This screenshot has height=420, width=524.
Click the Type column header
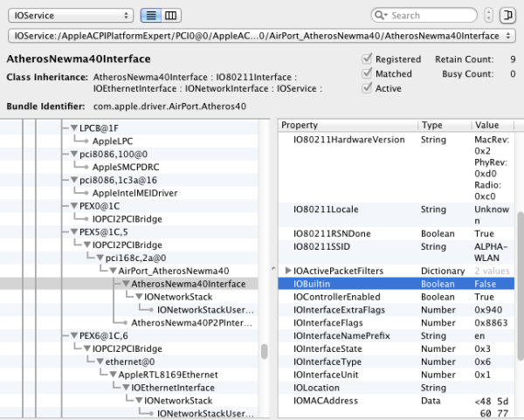coord(445,126)
